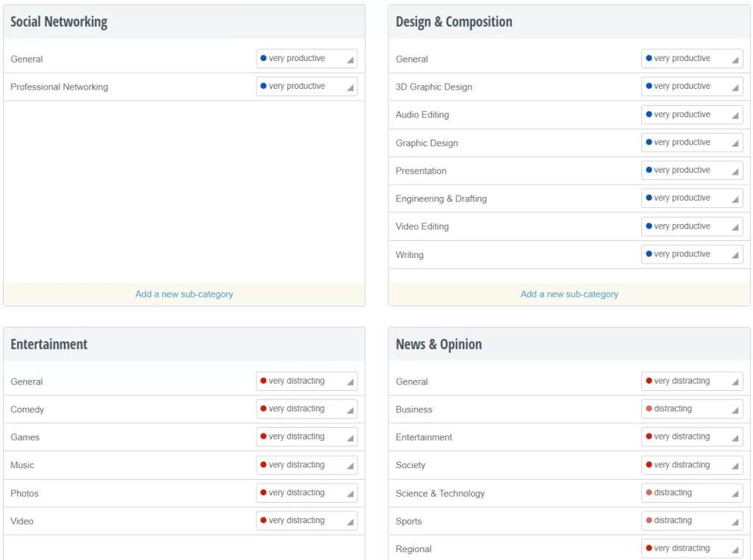Open Professional Networking productivity dropdown
The height and width of the screenshot is (560, 753).
pos(307,87)
